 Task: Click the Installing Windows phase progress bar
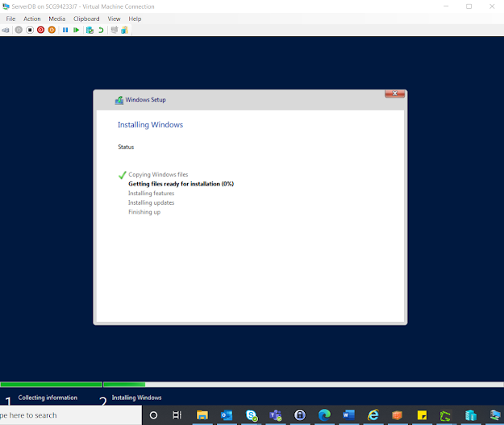[303, 385]
